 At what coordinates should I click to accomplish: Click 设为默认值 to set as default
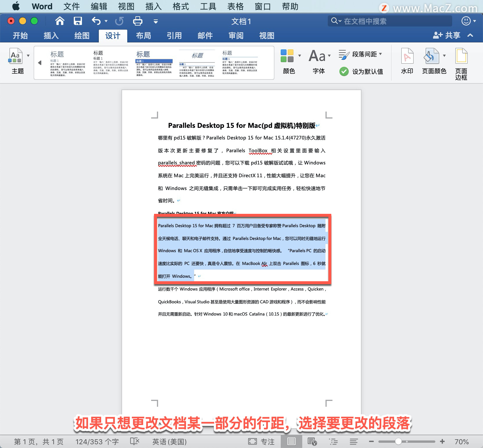[362, 71]
